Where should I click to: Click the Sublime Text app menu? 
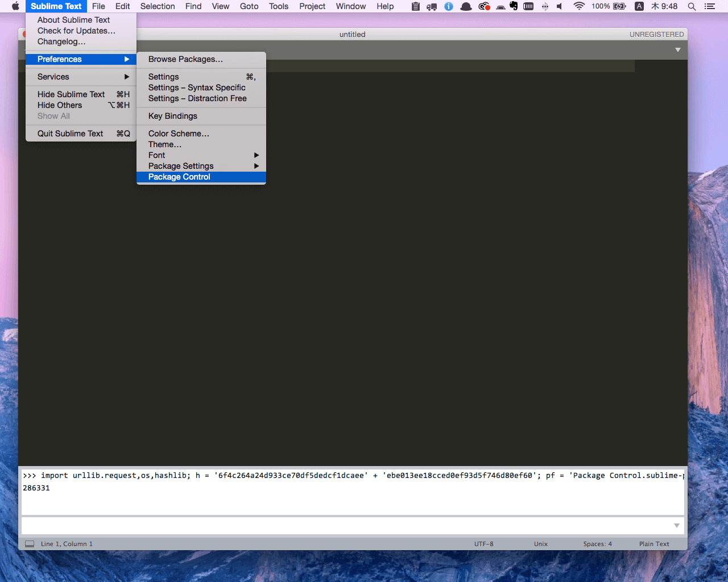click(56, 6)
